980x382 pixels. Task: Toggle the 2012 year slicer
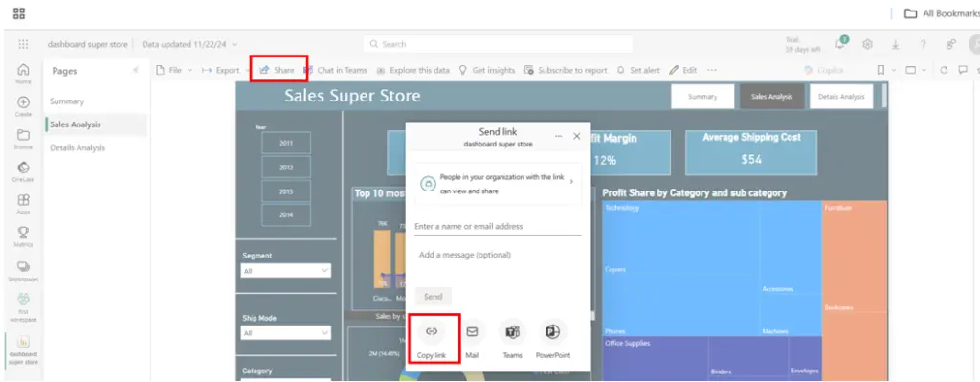coord(286,167)
